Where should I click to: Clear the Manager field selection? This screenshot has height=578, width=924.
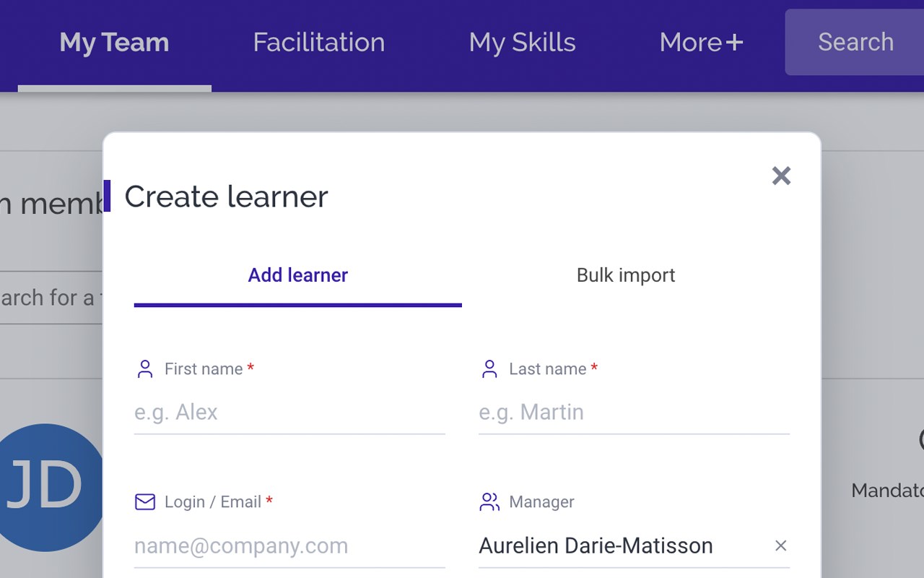pos(780,545)
